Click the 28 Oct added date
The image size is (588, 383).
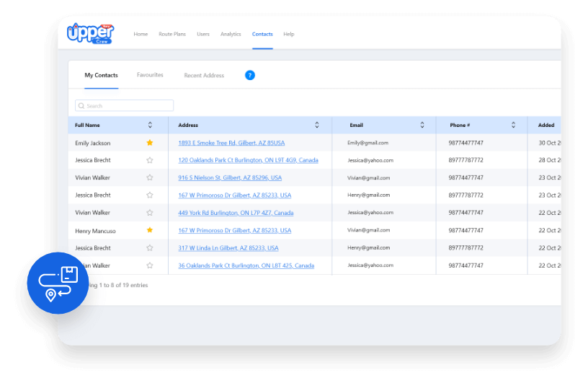point(550,160)
